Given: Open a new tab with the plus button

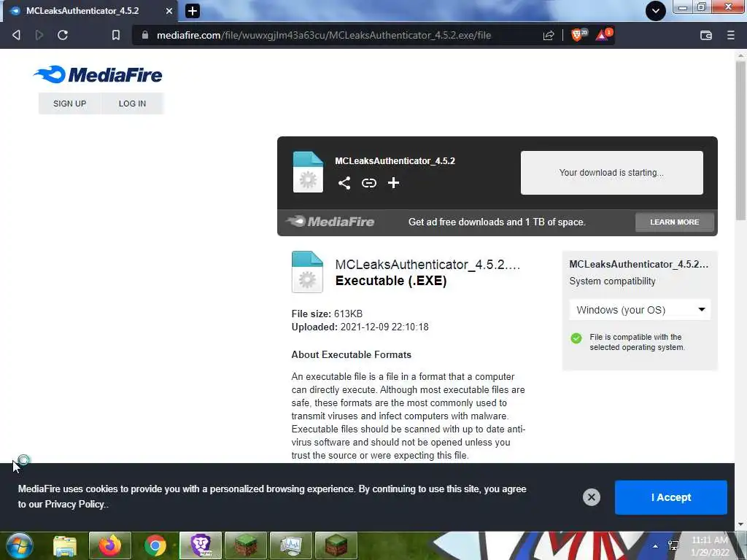Looking at the screenshot, I should 192,10.
